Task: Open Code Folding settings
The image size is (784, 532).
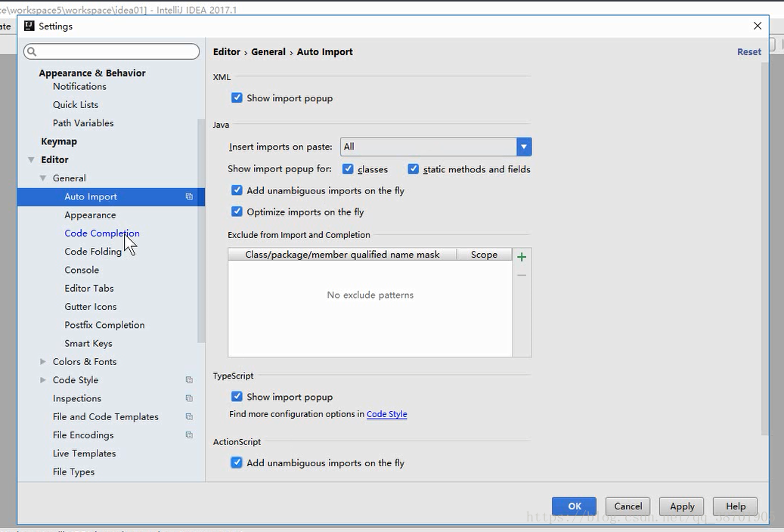Action: pos(93,252)
